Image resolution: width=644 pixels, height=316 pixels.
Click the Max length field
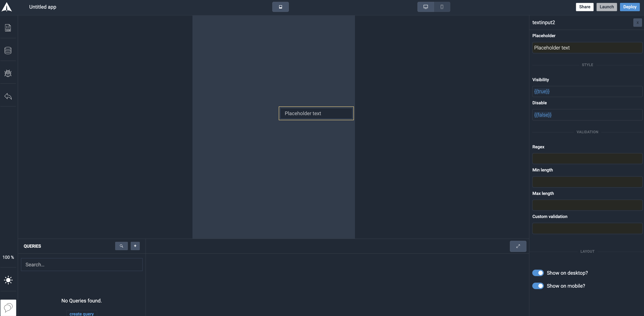point(587,205)
